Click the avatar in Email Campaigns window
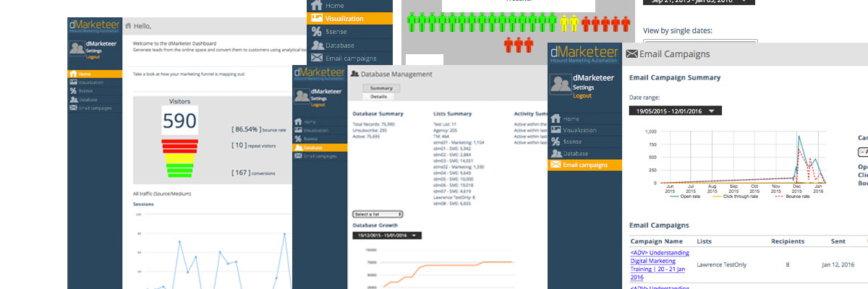The image size is (868, 289). pos(561,85)
